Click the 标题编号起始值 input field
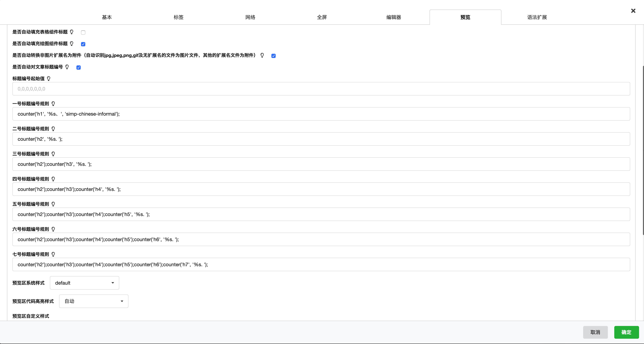Screen dimensions: 644x344 (x=321, y=89)
